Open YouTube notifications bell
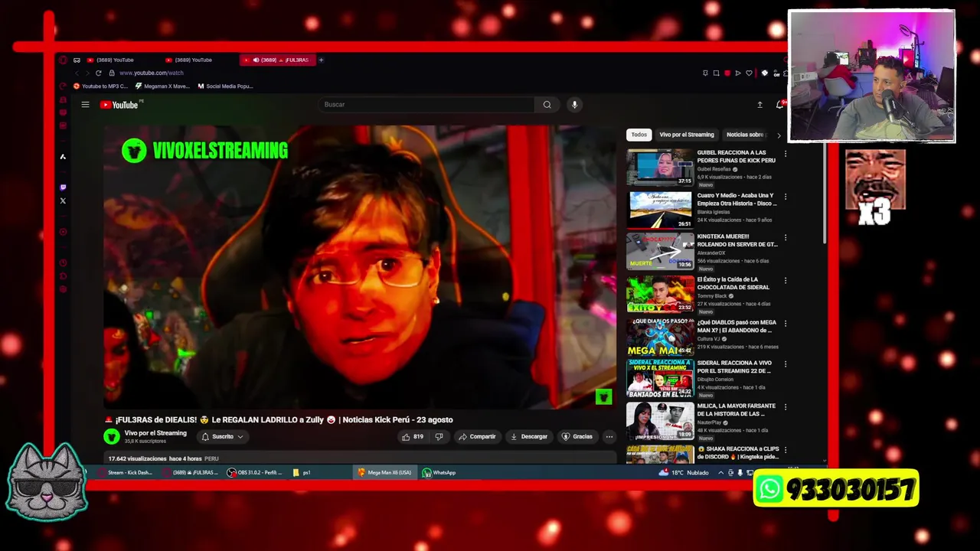Screen dimensions: 980x551 click(779, 105)
